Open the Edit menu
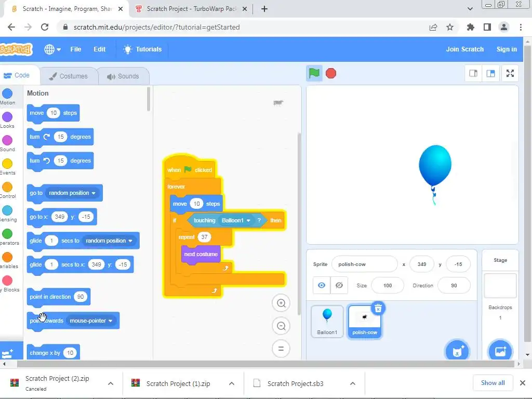The image size is (532, 399). tap(99, 49)
